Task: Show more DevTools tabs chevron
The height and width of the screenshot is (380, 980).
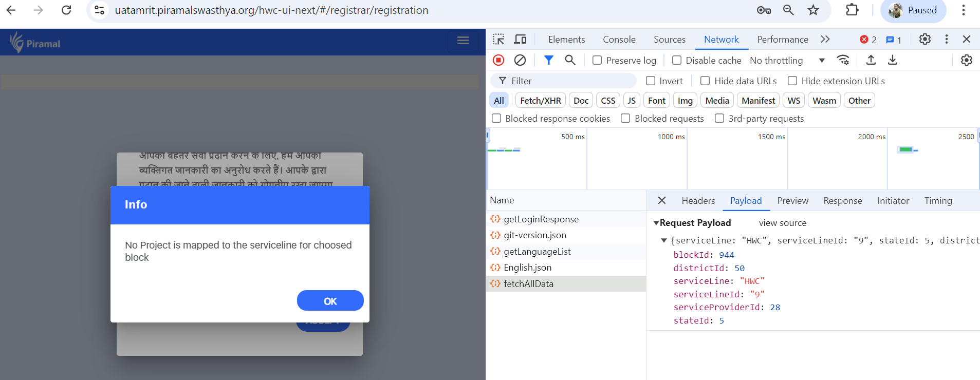Action: [825, 40]
